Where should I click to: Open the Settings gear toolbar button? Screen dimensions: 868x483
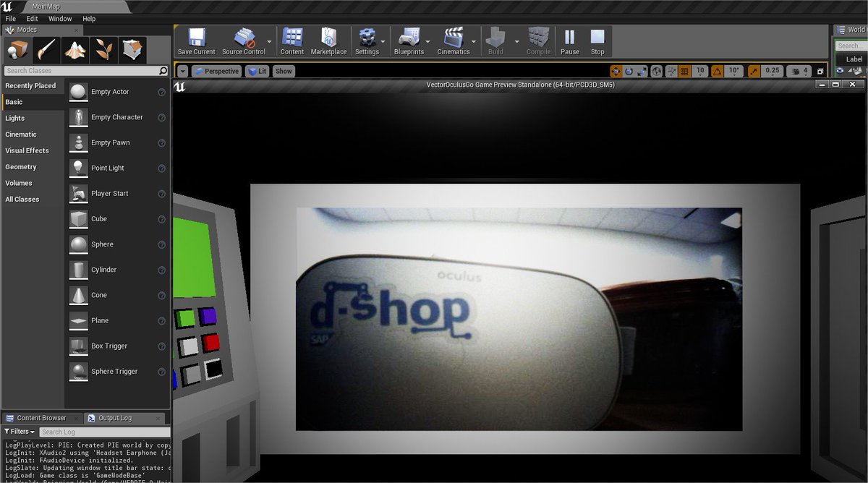[x=367, y=42]
